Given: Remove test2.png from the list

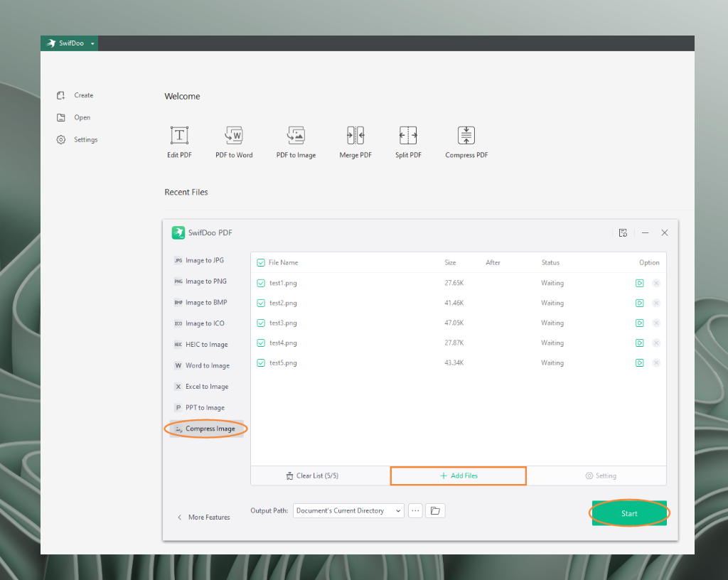Looking at the screenshot, I should pos(656,303).
